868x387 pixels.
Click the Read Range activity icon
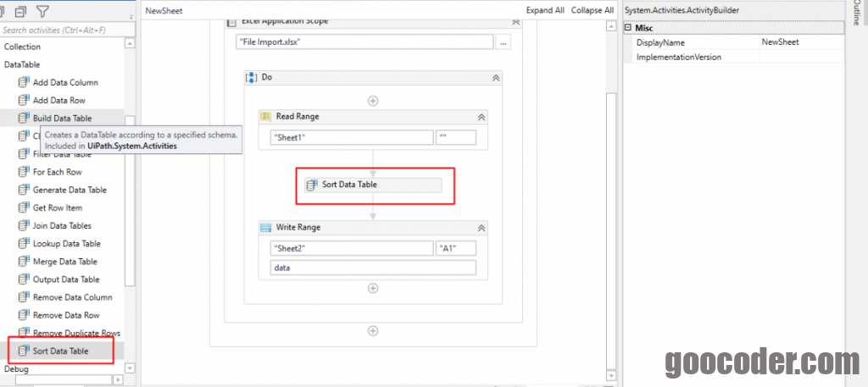265,117
